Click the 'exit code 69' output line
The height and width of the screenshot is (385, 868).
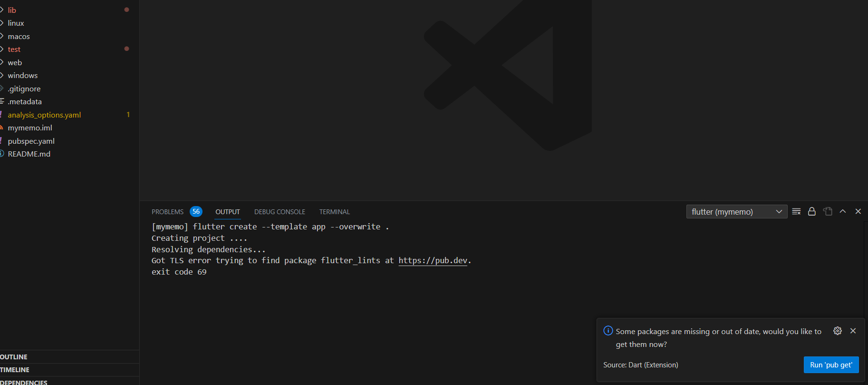pyautogui.click(x=179, y=272)
